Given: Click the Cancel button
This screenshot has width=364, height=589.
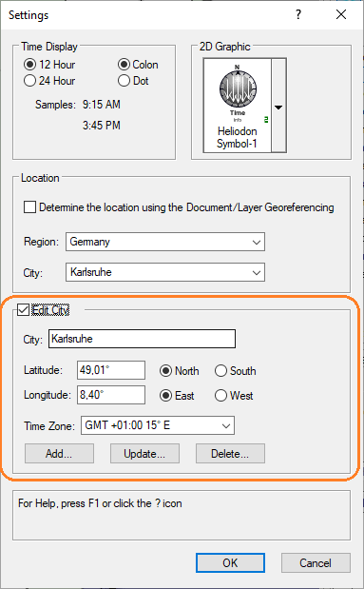Looking at the screenshot, I should 316,562.
